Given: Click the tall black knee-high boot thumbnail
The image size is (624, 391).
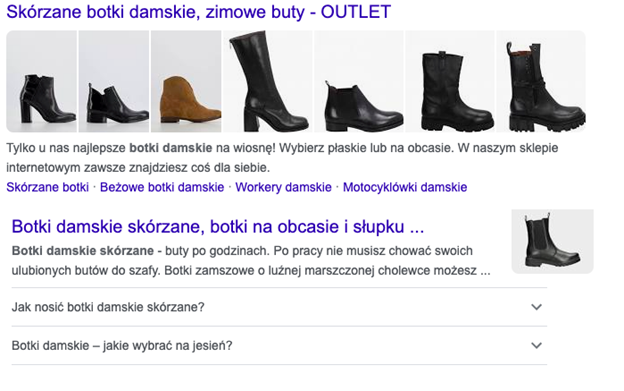Looking at the screenshot, I should (x=268, y=81).
